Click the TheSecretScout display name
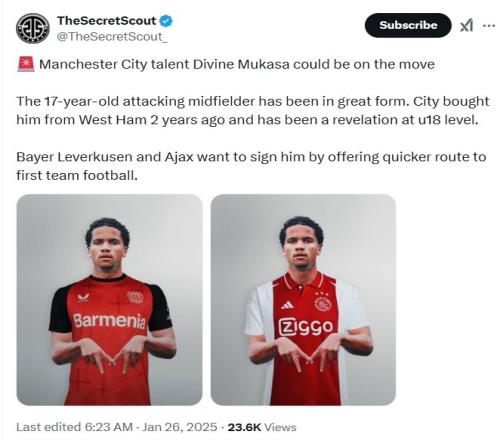The height and width of the screenshot is (440, 500). point(106,21)
